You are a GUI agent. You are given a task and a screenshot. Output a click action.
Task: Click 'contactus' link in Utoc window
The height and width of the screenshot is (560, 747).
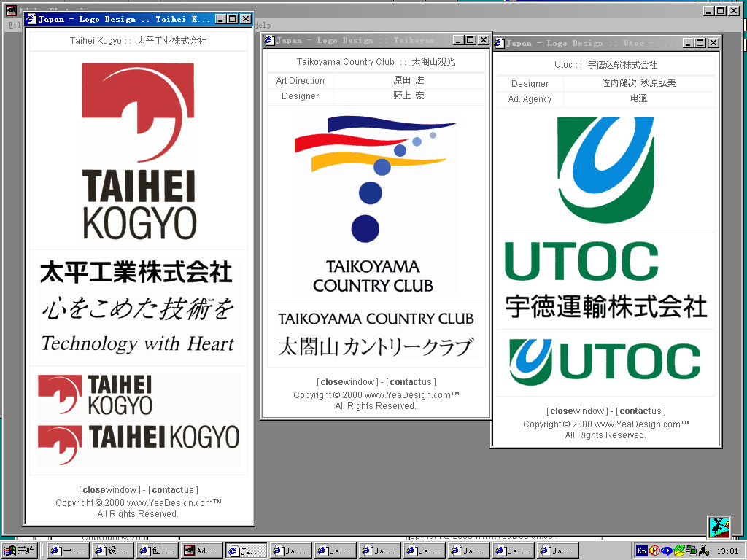coord(640,411)
